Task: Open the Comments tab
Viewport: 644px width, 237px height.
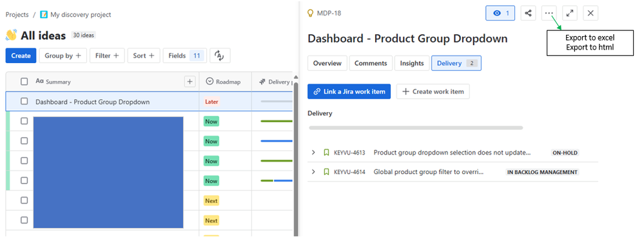Action: [x=371, y=63]
